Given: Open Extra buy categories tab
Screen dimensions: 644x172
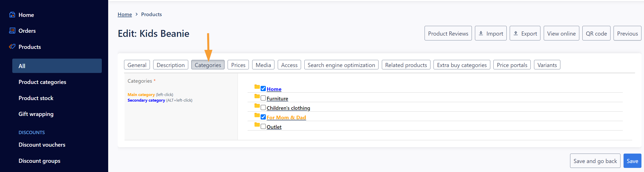Looking at the screenshot, I should coord(462,65).
